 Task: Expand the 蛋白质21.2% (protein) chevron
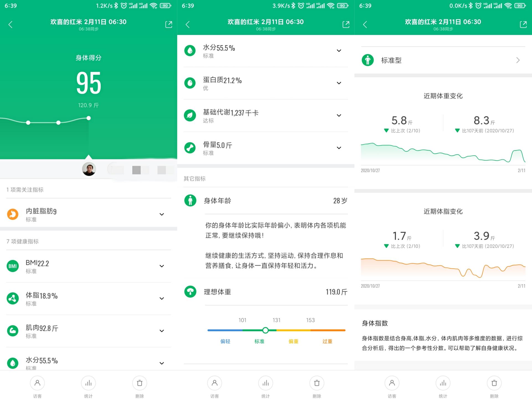(x=339, y=83)
